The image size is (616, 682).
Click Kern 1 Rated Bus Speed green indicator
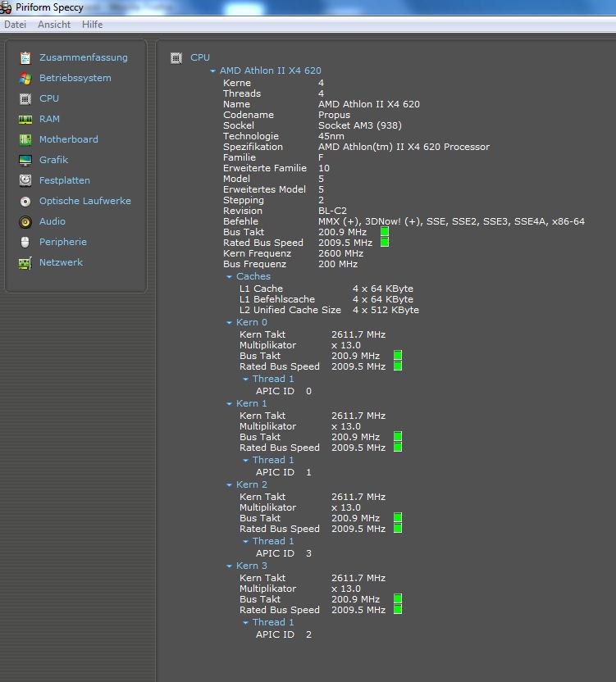pyautogui.click(x=398, y=447)
